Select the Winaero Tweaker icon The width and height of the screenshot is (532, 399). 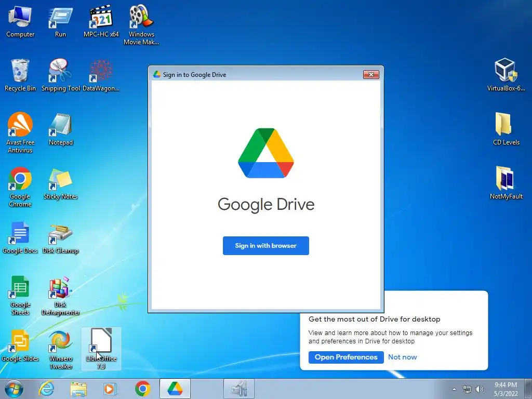point(60,349)
